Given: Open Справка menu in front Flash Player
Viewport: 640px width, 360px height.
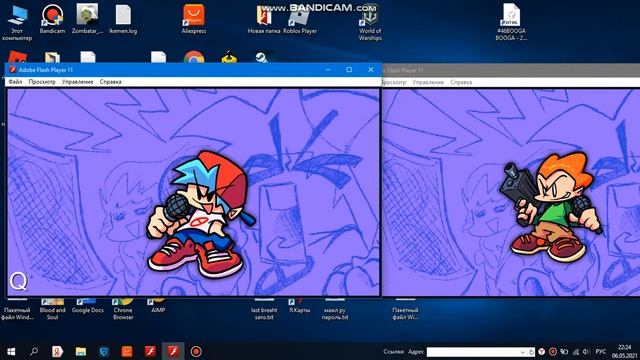Looking at the screenshot, I should (x=111, y=82).
